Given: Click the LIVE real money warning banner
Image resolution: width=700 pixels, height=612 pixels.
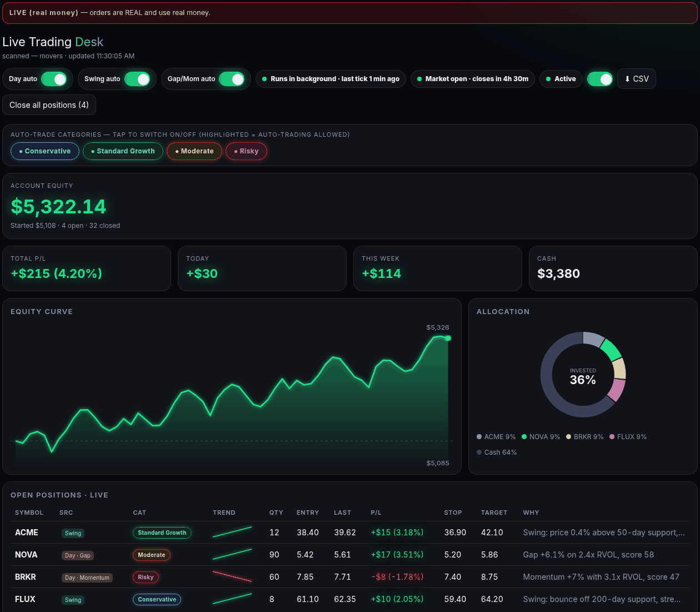Looking at the screenshot, I should point(350,13).
